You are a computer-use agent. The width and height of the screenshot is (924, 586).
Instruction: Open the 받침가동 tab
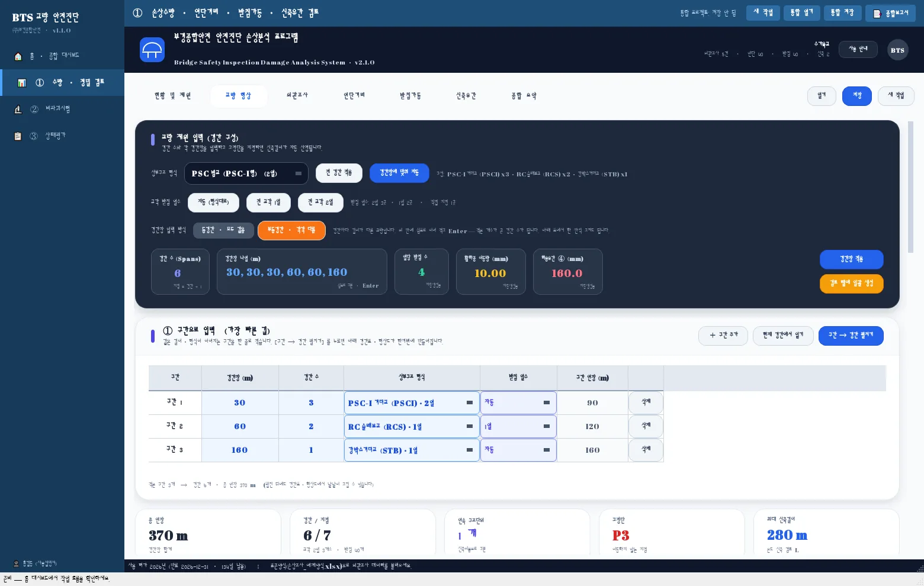point(410,95)
